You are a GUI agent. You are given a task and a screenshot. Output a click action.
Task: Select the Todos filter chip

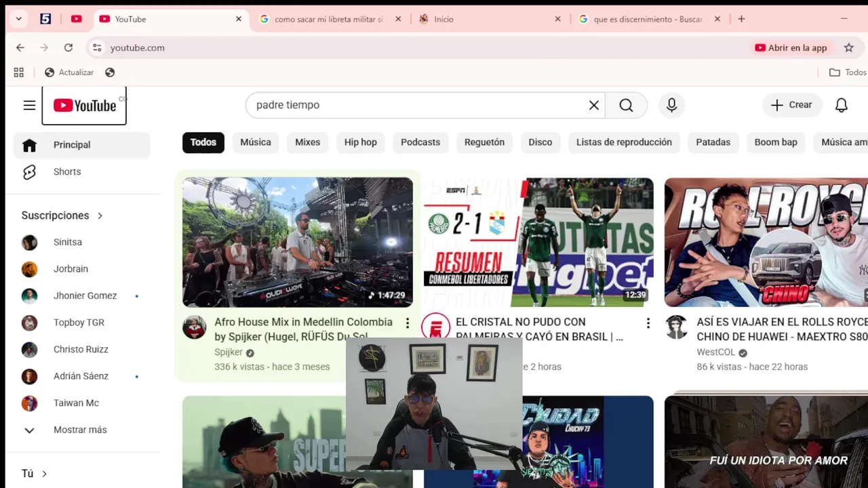(203, 142)
